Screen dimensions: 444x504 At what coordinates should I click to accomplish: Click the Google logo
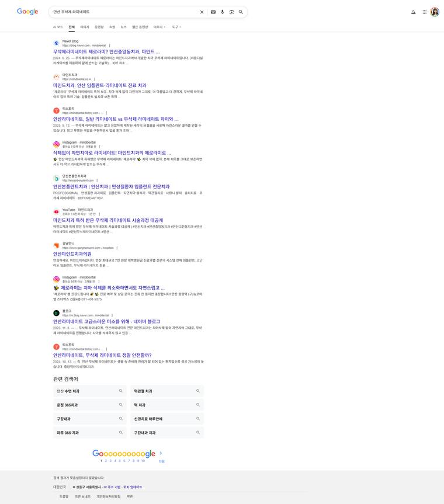(27, 12)
